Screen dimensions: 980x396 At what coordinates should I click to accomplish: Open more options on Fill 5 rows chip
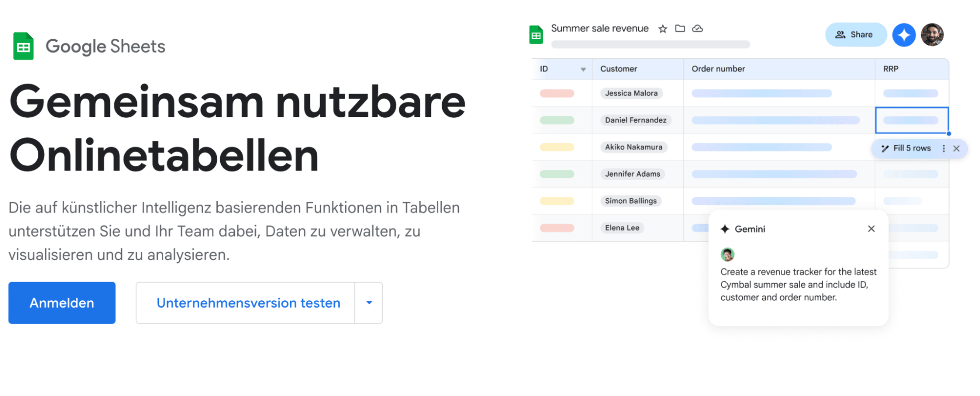point(944,149)
